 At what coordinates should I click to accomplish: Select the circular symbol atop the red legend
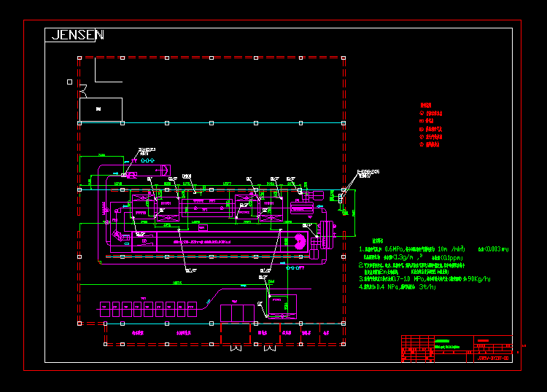422,113
